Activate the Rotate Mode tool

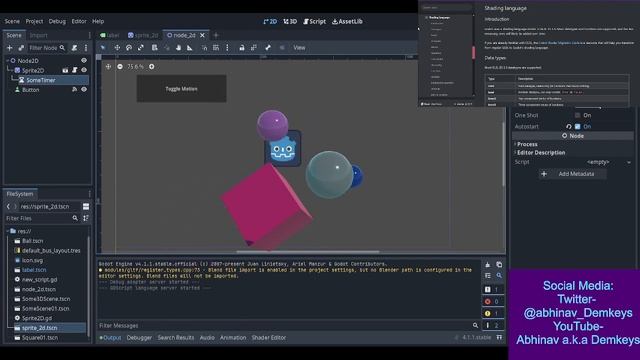click(129, 48)
